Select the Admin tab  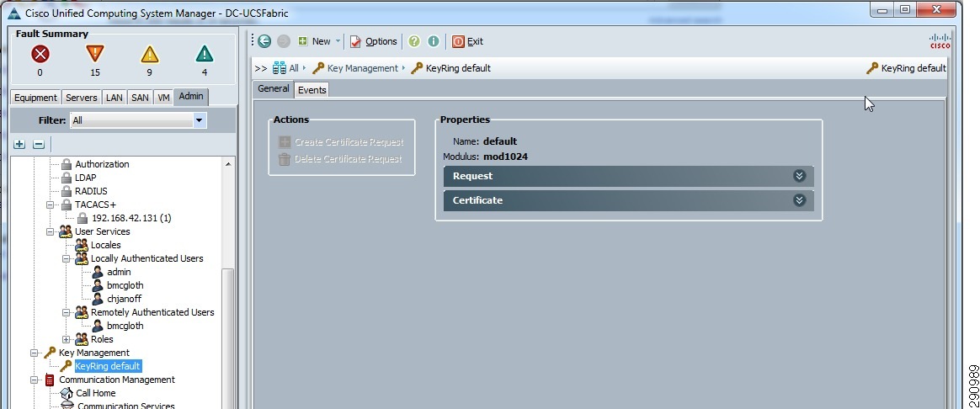(x=190, y=96)
